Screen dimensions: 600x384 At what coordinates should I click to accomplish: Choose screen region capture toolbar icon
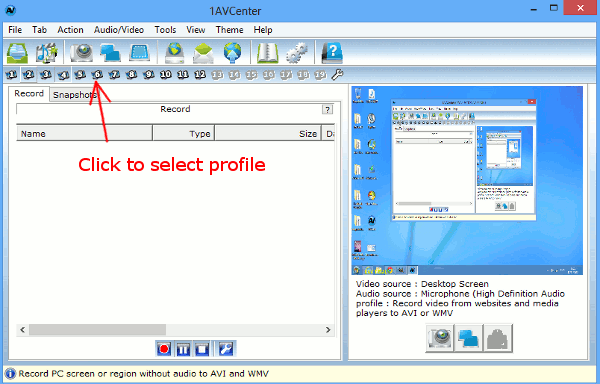[x=139, y=53]
